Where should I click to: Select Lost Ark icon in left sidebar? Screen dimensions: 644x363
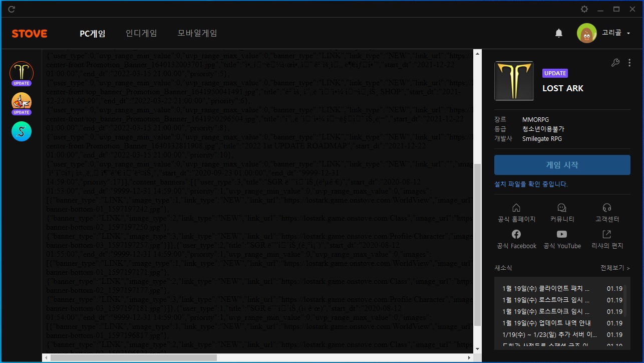(x=22, y=73)
